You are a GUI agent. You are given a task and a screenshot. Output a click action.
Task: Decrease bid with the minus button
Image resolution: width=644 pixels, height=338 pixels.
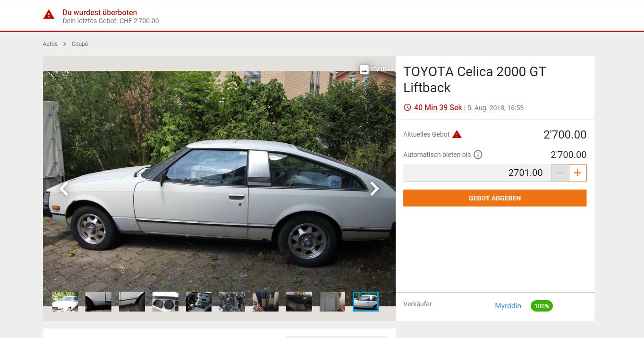(x=560, y=173)
